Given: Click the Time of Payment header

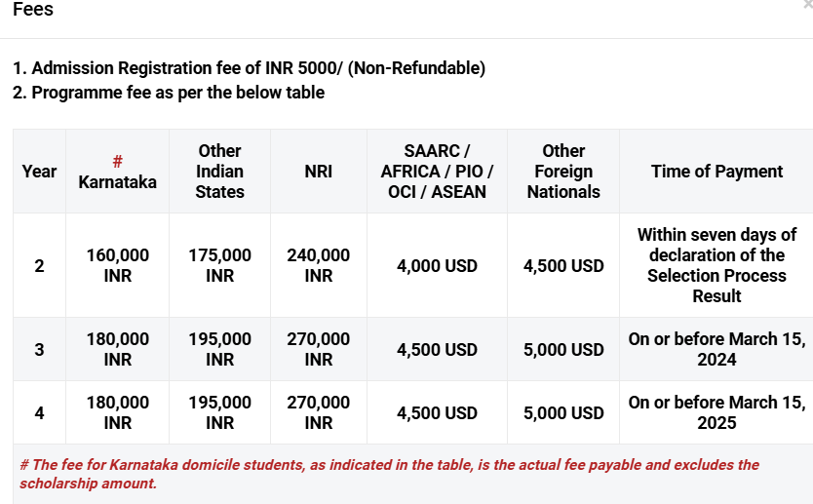Looking at the screenshot, I should click(717, 172).
